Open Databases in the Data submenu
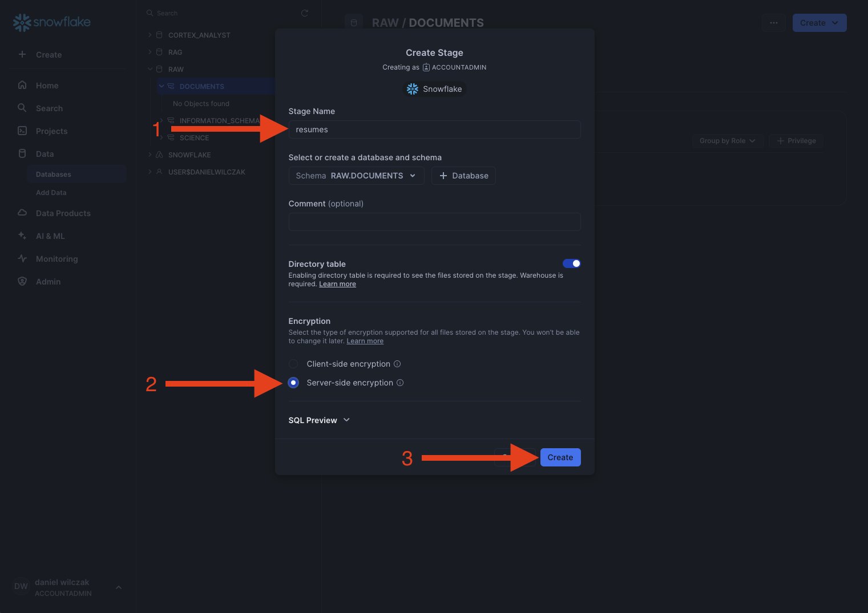The height and width of the screenshot is (613, 868). (54, 174)
